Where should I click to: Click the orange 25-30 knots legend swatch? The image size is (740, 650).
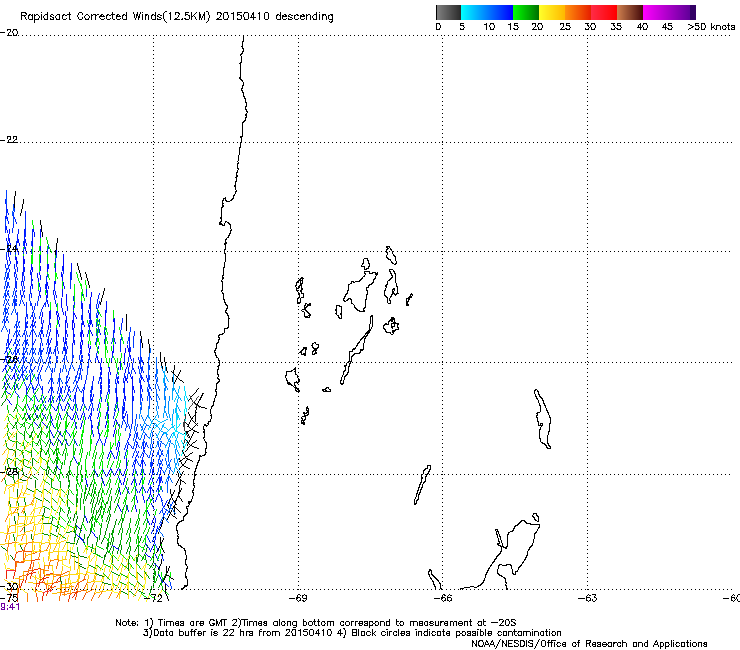(578, 12)
